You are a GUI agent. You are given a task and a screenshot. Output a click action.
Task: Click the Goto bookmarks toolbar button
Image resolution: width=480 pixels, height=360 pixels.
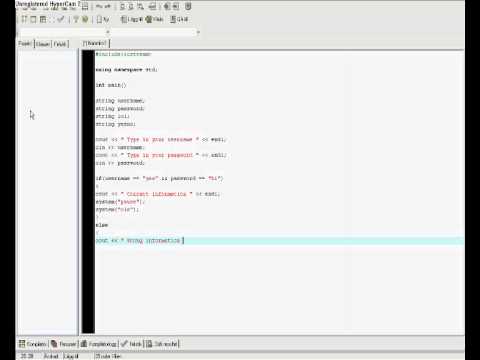click(x=179, y=19)
